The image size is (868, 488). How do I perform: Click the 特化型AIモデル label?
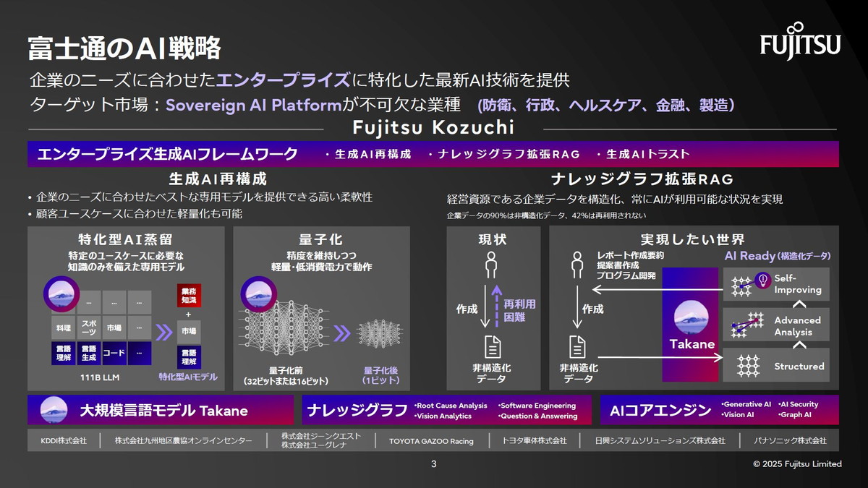tap(188, 377)
